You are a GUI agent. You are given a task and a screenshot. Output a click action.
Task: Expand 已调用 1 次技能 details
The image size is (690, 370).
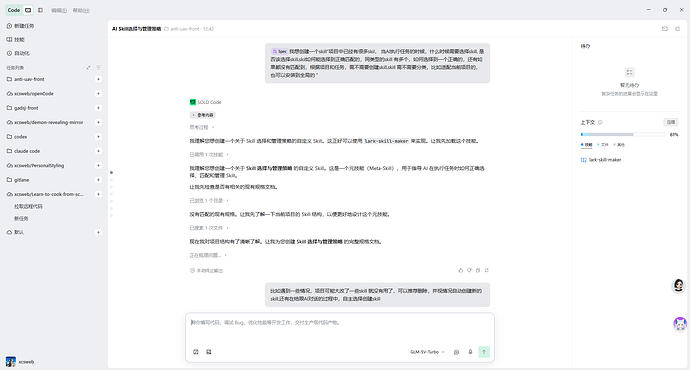(209, 155)
